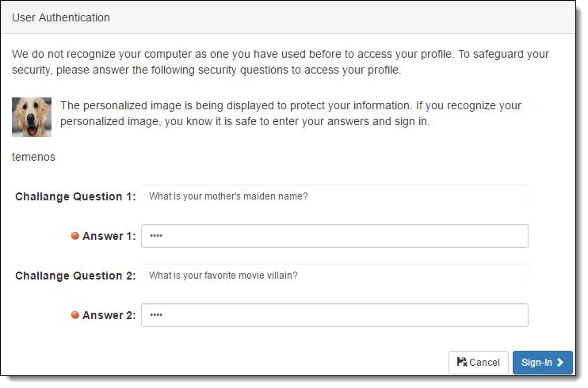Click the masked dots in Answer 1

[x=156, y=236]
